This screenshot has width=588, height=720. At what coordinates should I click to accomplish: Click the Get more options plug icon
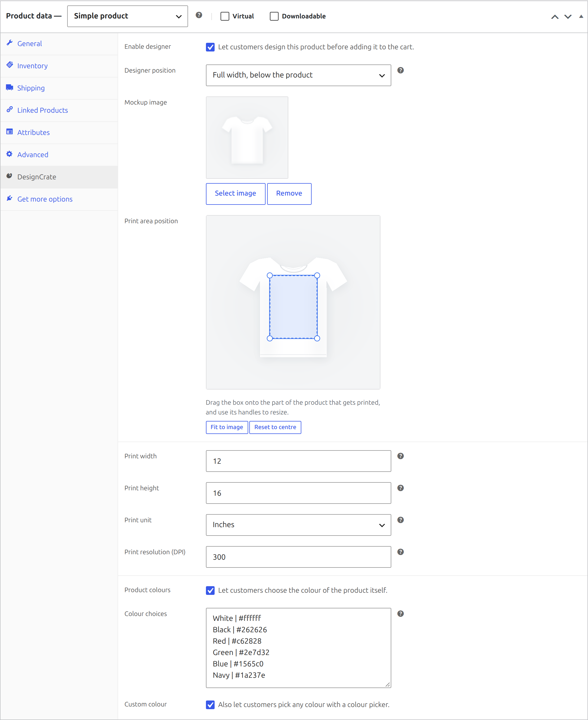(9, 198)
